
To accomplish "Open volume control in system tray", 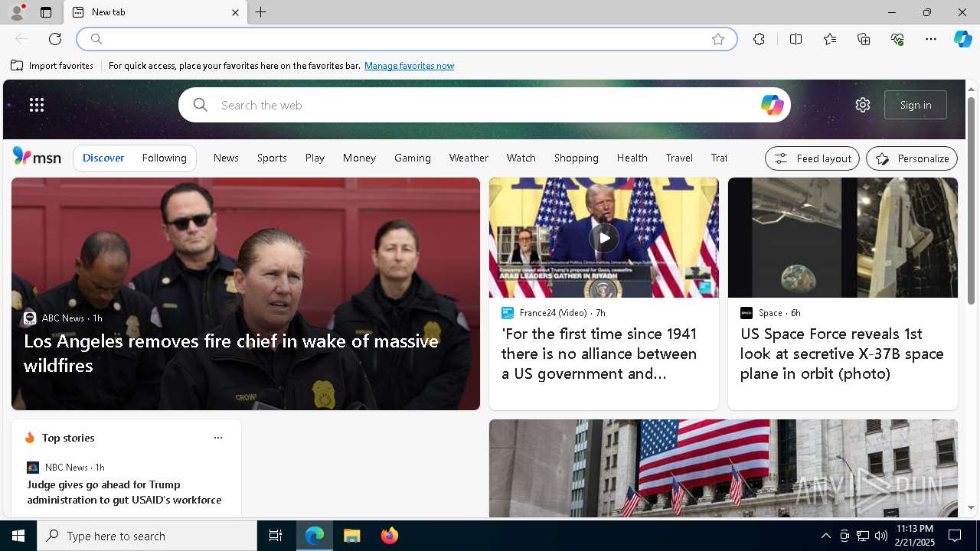I will 880,536.
